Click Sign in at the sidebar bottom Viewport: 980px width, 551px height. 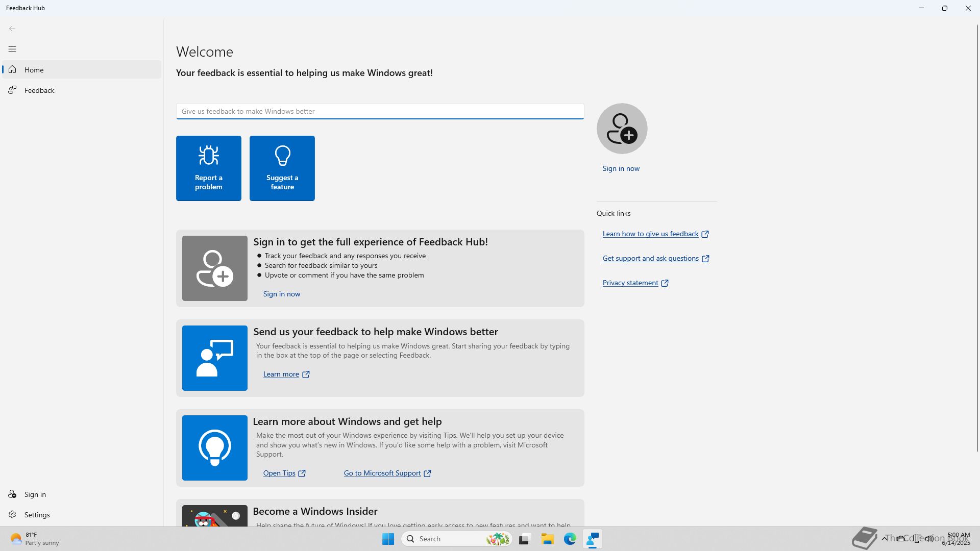[35, 494]
